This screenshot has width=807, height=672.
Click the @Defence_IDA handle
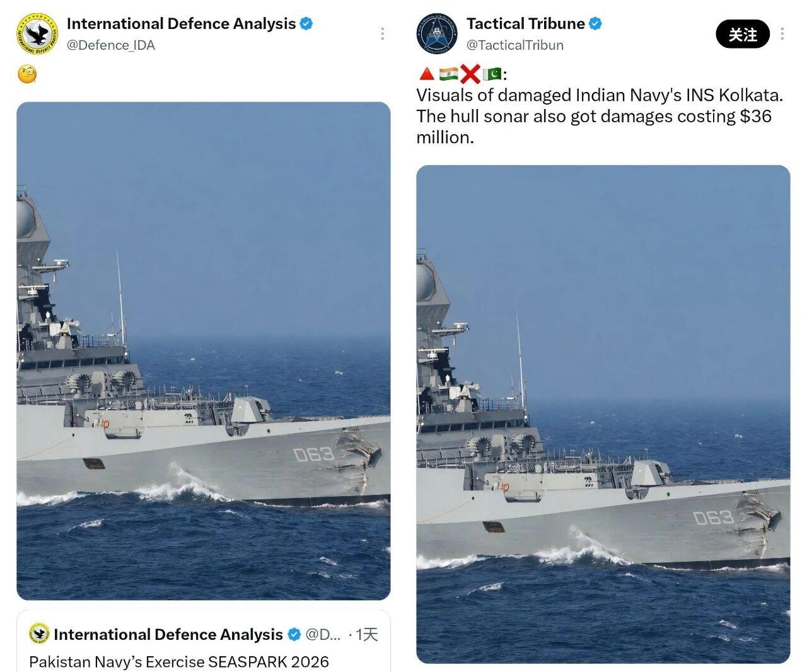pyautogui.click(x=111, y=45)
